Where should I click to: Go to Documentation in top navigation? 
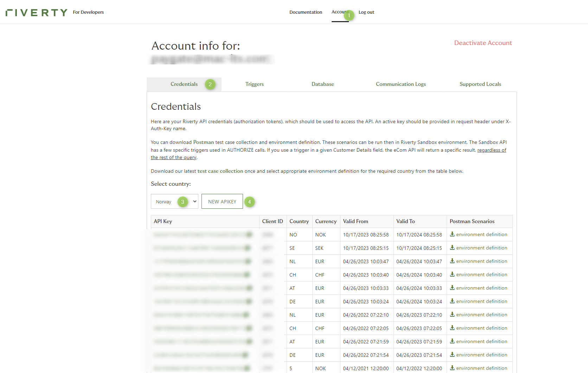pos(306,12)
